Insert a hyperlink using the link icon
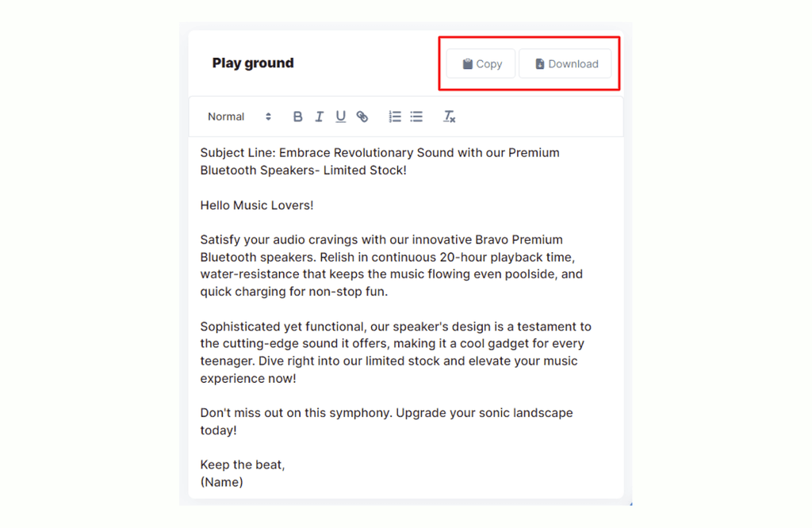Viewport: 812px width, 528px height. pyautogui.click(x=362, y=116)
